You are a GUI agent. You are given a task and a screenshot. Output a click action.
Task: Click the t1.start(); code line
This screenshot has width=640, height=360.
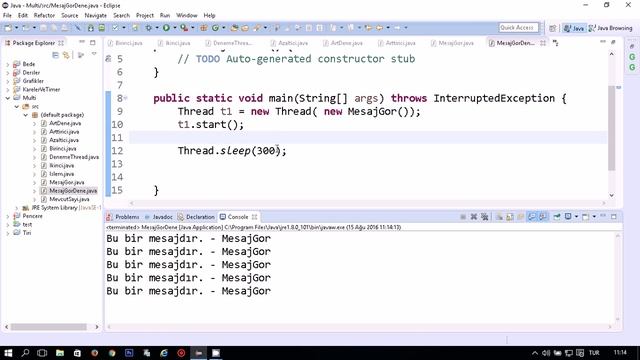pos(211,124)
